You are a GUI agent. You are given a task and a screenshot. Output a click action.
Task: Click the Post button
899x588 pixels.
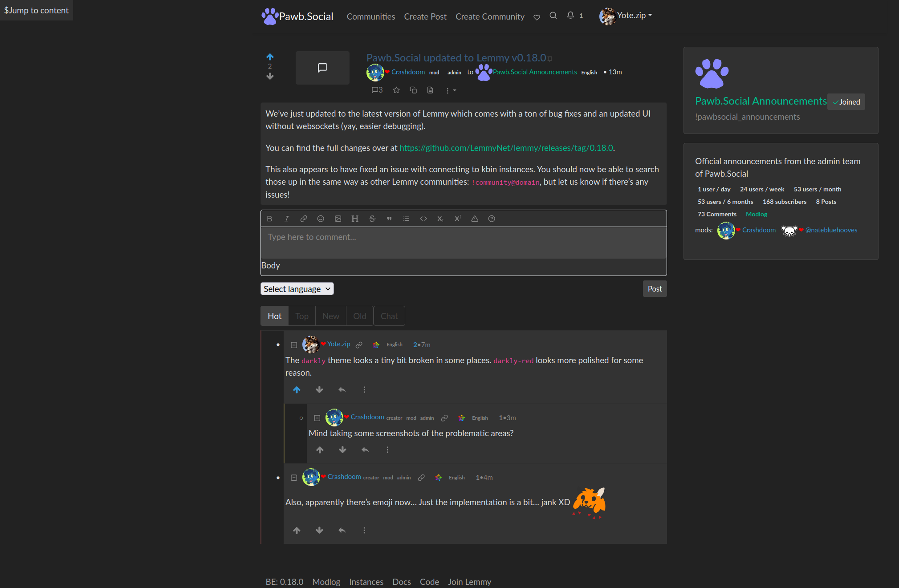[x=655, y=289]
